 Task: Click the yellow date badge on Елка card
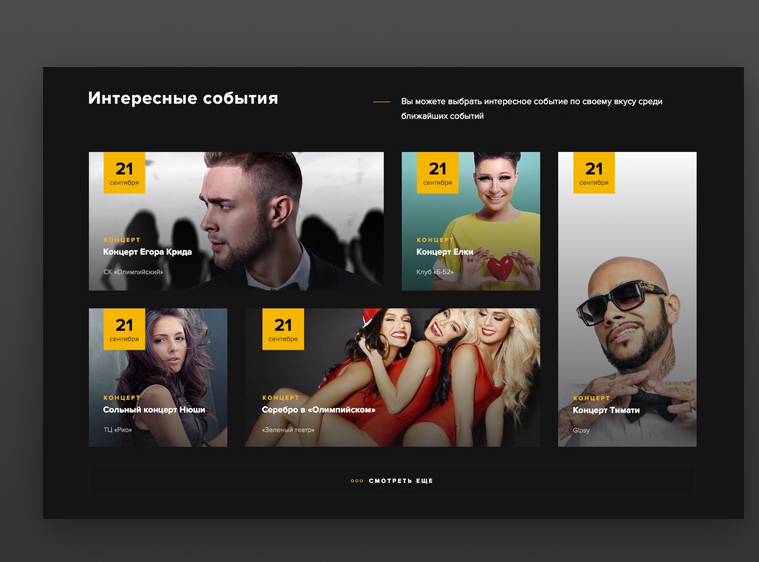pos(438,173)
